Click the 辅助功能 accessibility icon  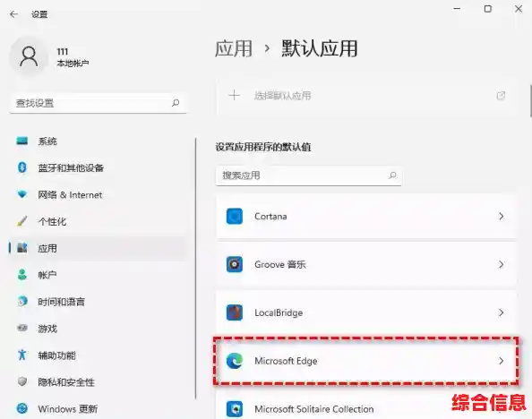(x=22, y=355)
